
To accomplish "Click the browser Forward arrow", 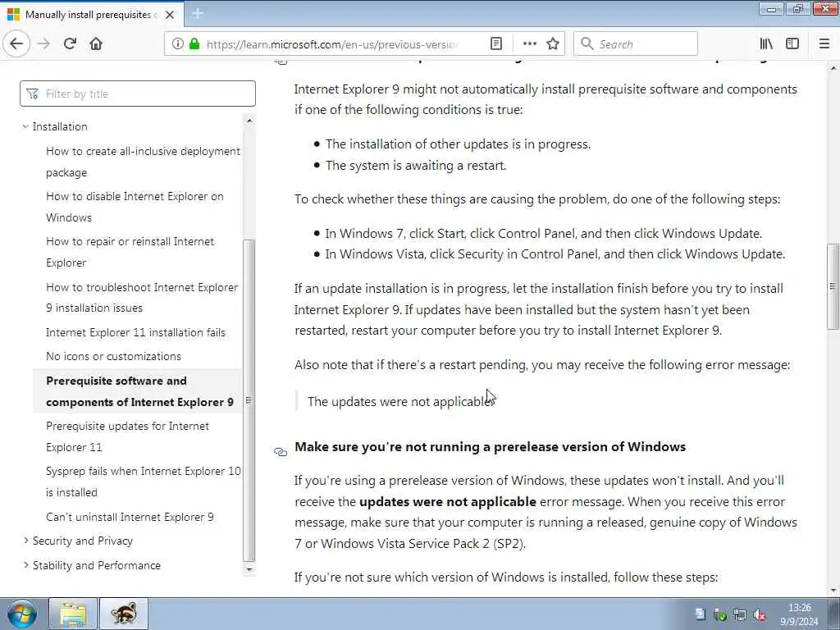I will click(44, 44).
